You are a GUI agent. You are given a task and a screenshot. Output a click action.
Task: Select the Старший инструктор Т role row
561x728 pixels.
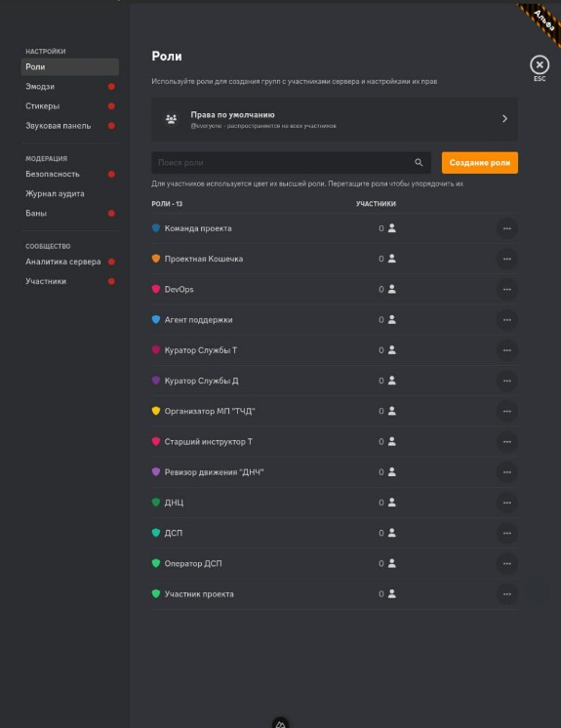(335, 441)
